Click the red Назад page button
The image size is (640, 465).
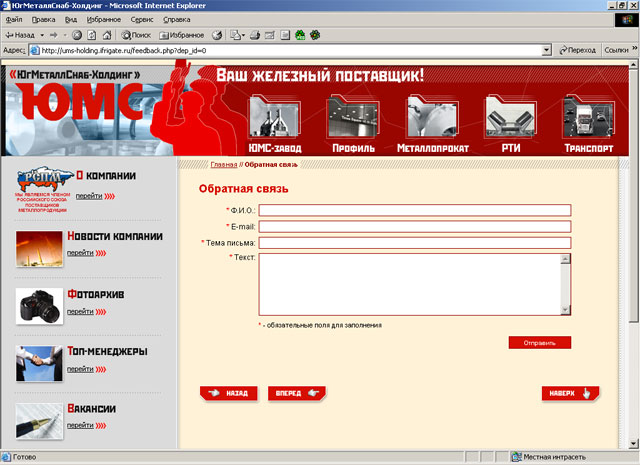tap(229, 393)
